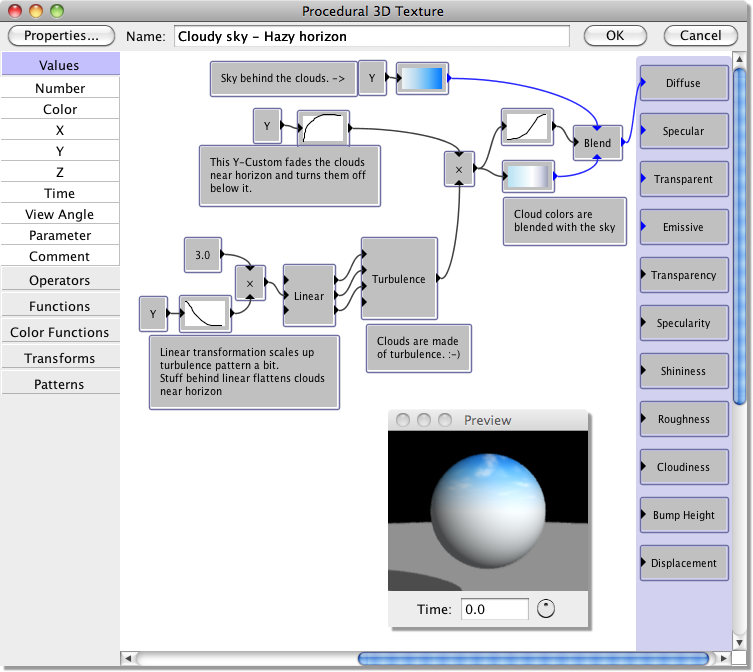The image size is (753, 672).
Task: Select the 3.0 number node
Action: [x=203, y=255]
